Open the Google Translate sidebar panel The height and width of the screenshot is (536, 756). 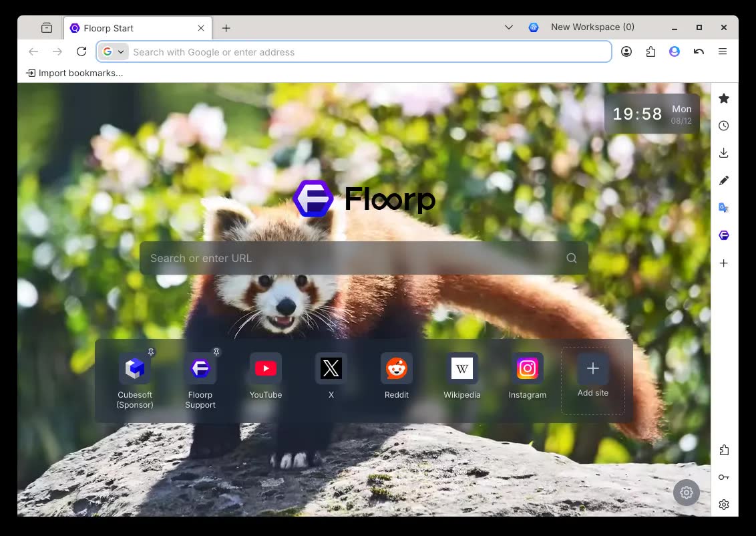[724, 208]
